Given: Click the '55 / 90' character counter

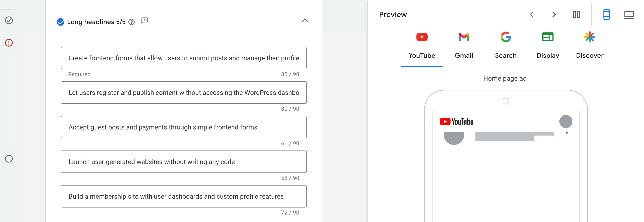Looking at the screenshot, I should pos(290,178).
